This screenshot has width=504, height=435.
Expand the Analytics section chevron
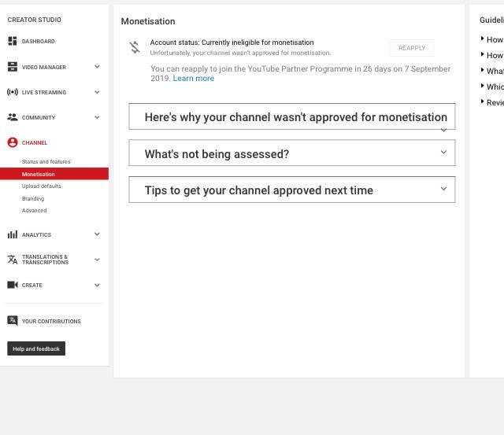97,234
